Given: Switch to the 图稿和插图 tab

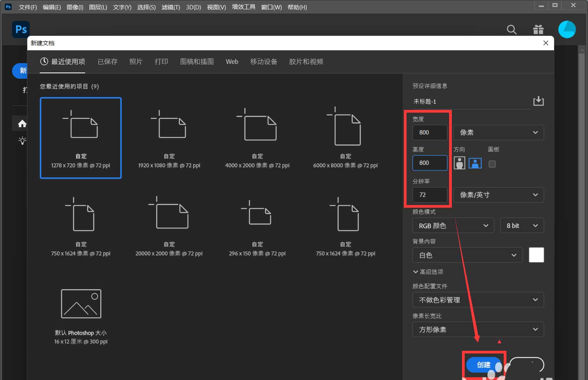Looking at the screenshot, I should coord(197,62).
